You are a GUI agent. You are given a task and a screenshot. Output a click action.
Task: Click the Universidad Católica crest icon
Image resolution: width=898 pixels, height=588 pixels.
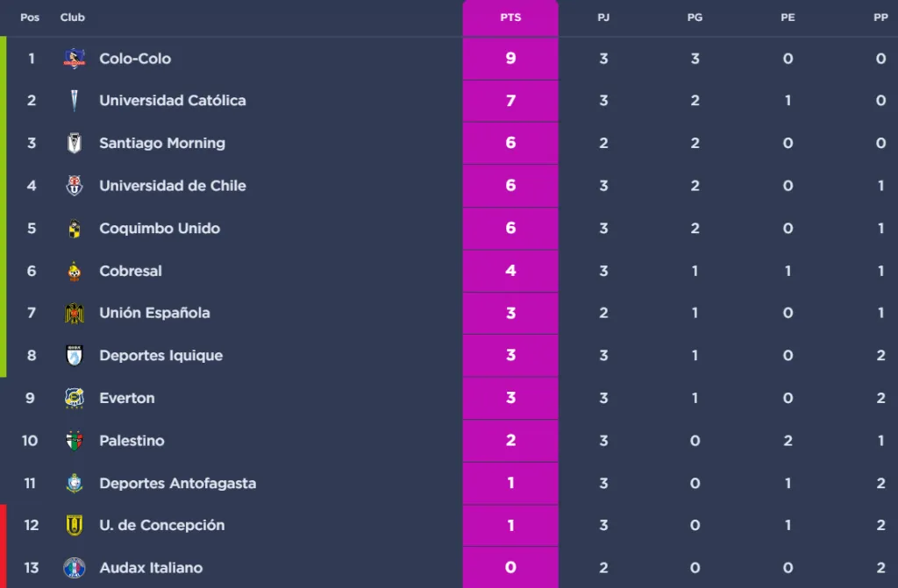(75, 101)
